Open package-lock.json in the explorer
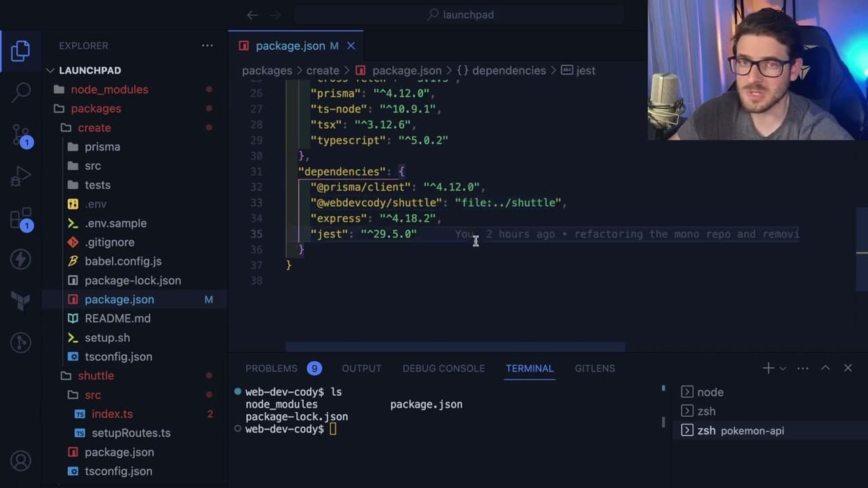 pos(134,280)
